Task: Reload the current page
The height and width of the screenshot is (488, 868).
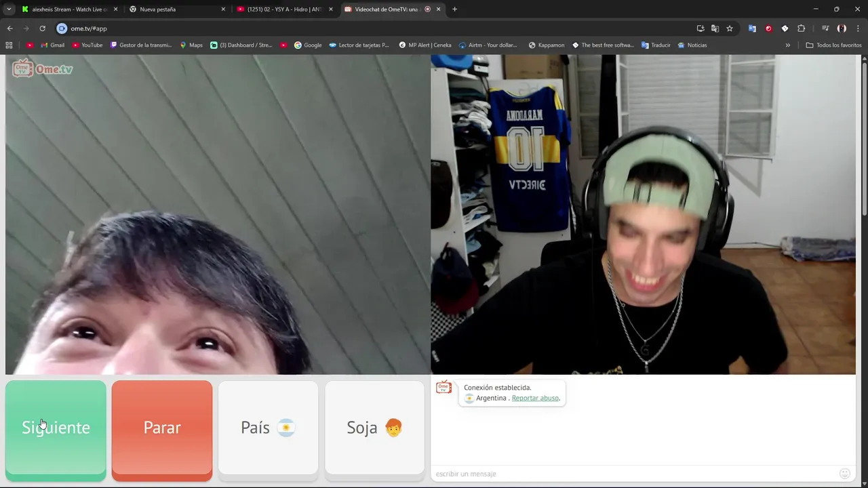Action: coord(42,28)
